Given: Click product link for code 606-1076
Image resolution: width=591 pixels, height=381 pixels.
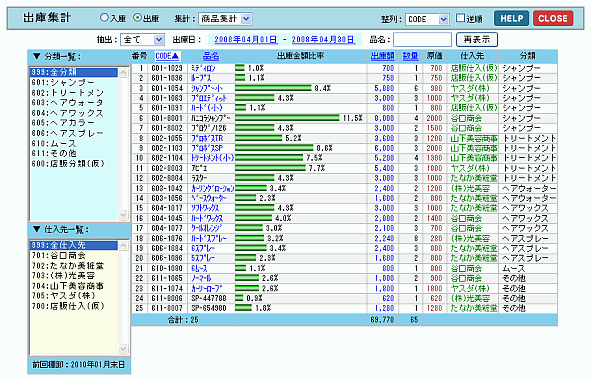Looking at the screenshot, I should pyautogui.click(x=208, y=238).
